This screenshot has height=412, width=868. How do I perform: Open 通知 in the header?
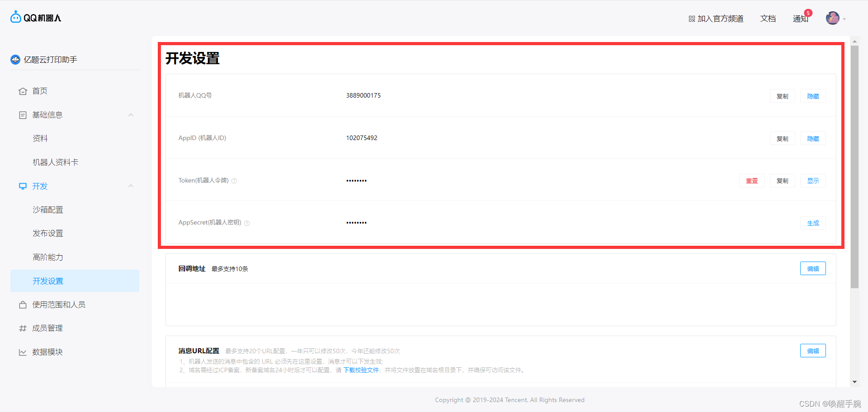[800, 19]
